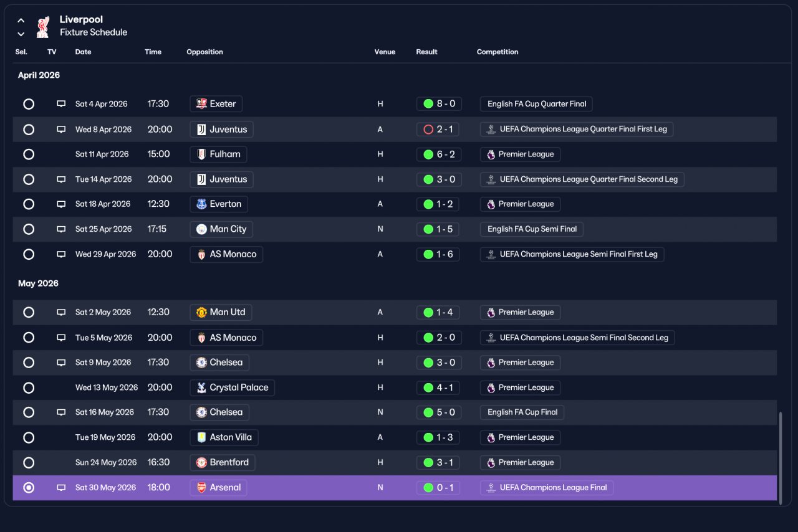Open English FA Cup Final competition
This screenshot has height=532, width=798.
coord(522,412)
